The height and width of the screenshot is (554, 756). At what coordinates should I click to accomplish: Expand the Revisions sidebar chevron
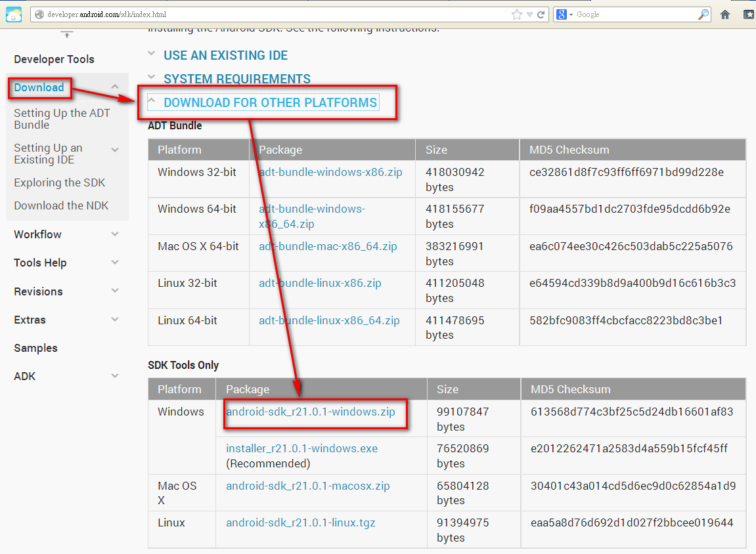click(115, 291)
